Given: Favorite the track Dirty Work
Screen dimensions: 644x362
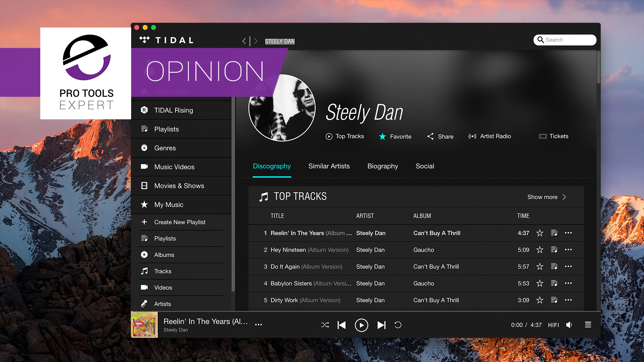Looking at the screenshot, I should (540, 300).
